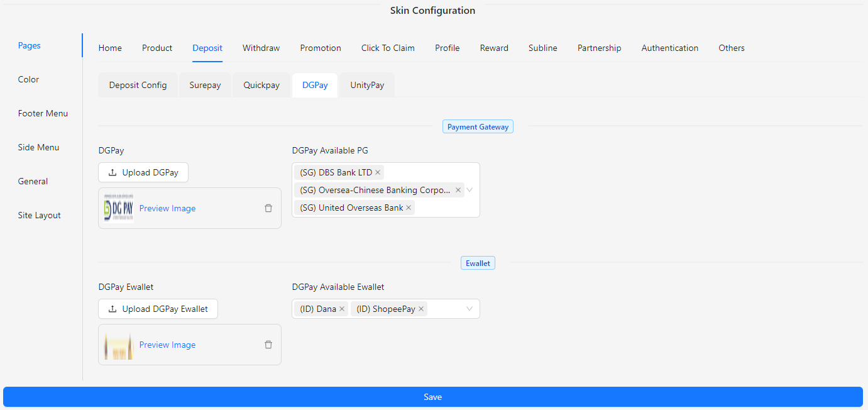Switch to the Withdraw tab

[261, 48]
